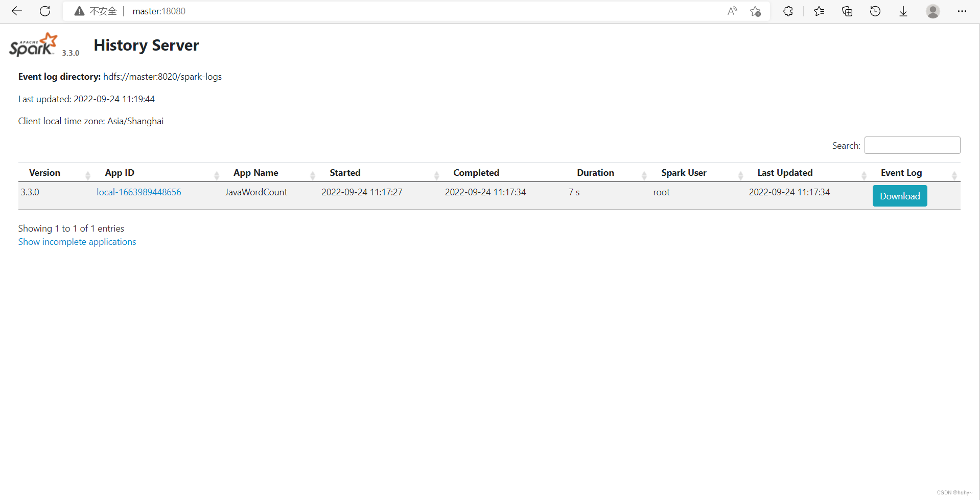Sort table by Event Log column

click(x=901, y=173)
